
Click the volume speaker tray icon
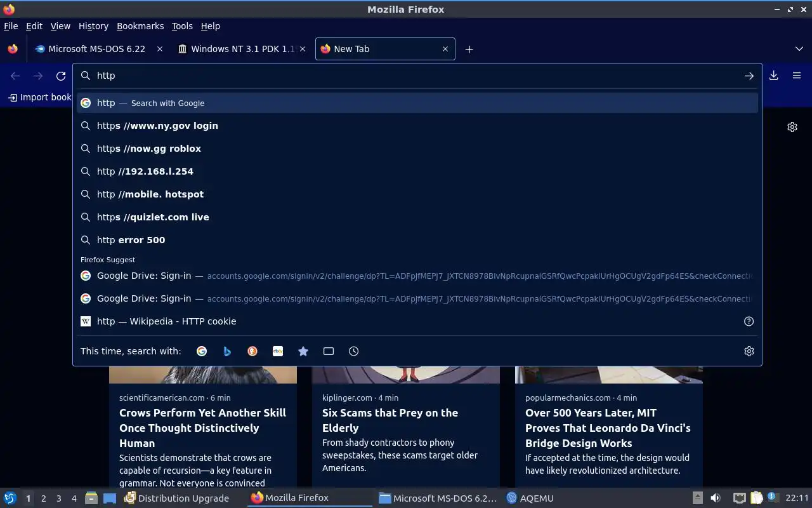[x=716, y=498]
